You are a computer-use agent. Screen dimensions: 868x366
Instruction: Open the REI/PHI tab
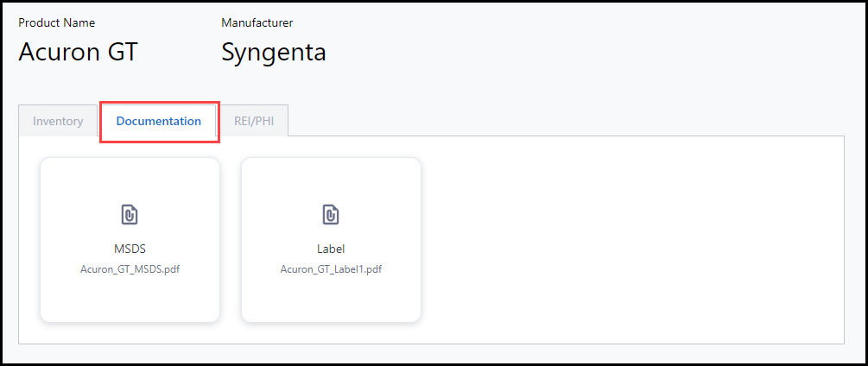[254, 121]
